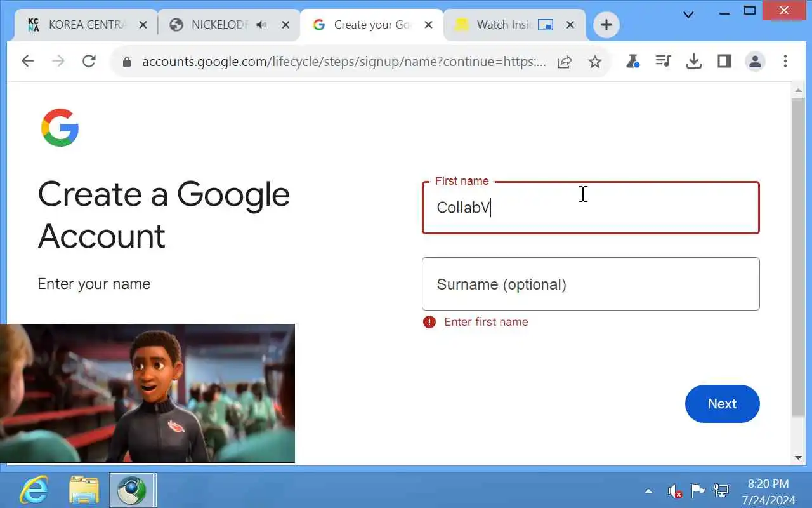
Task: Click the muted volume tray icon
Action: pos(674,490)
